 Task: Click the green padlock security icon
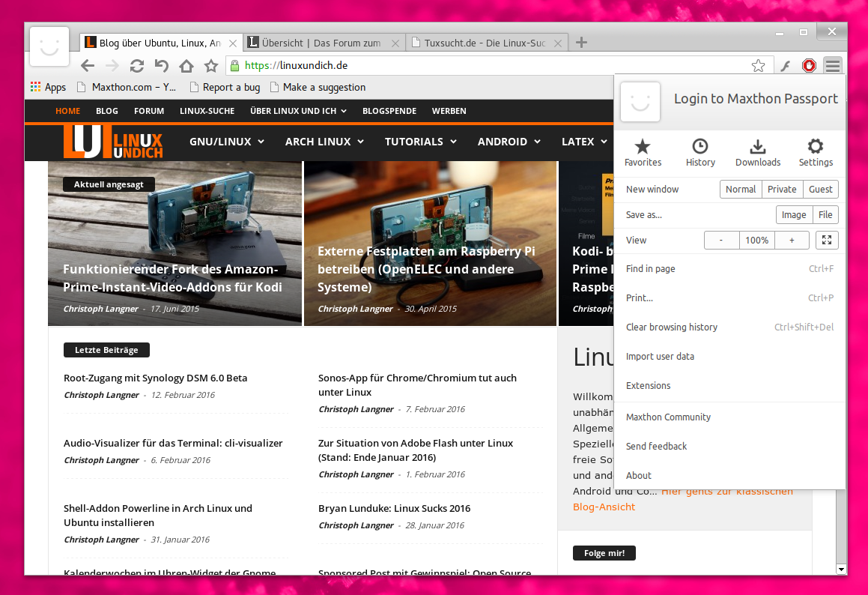234,66
